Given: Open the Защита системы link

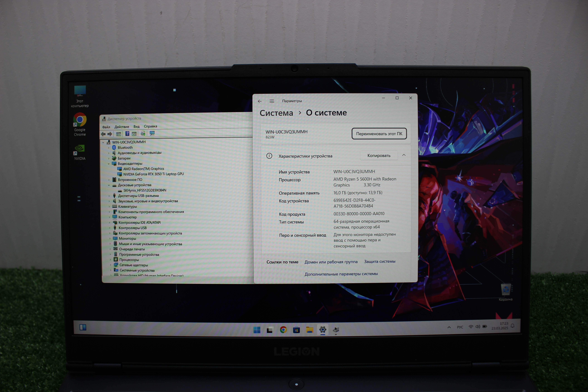Looking at the screenshot, I should point(380,261).
